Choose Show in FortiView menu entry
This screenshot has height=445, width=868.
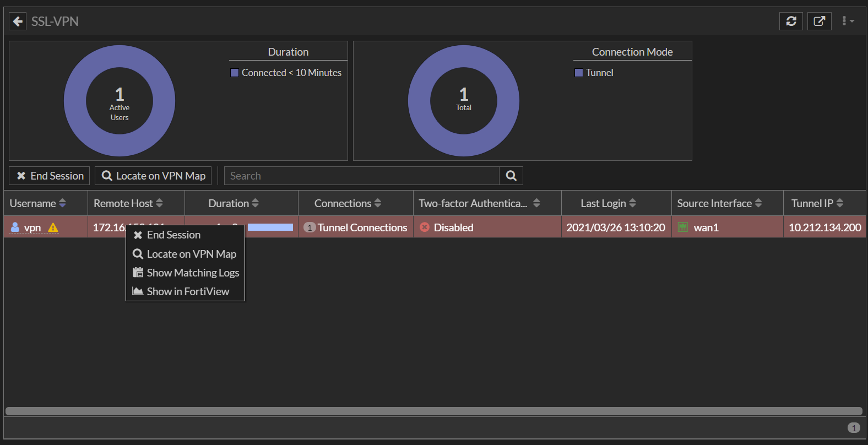185,291
